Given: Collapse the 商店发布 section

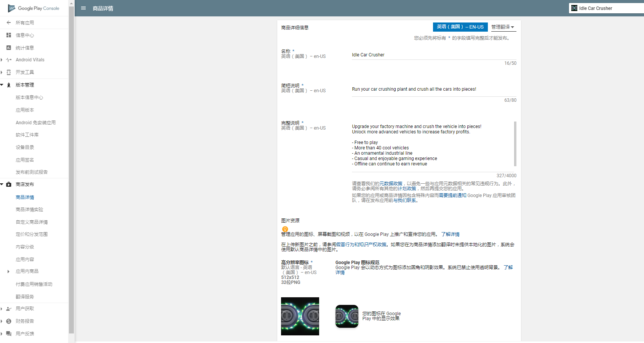Looking at the screenshot, I should (x=2, y=184).
